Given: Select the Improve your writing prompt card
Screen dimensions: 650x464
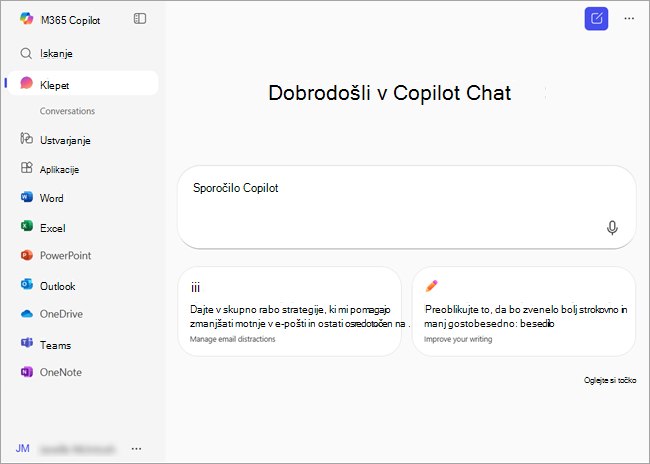Looking at the screenshot, I should [524, 311].
